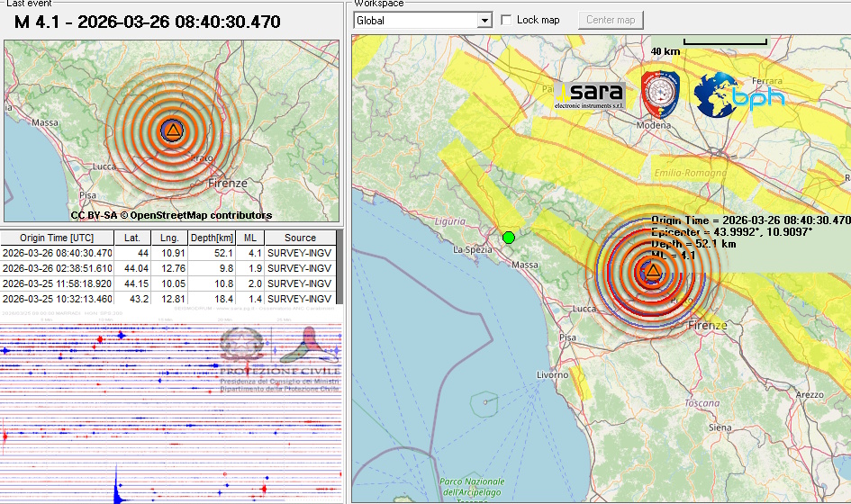Screen dimensions: 851x504
Task: Sort the table by Origin Time [UTC] header
Action: pyautogui.click(x=57, y=238)
